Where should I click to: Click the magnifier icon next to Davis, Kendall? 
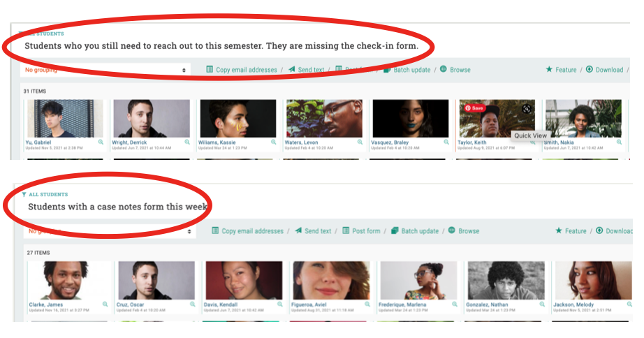[280, 304]
